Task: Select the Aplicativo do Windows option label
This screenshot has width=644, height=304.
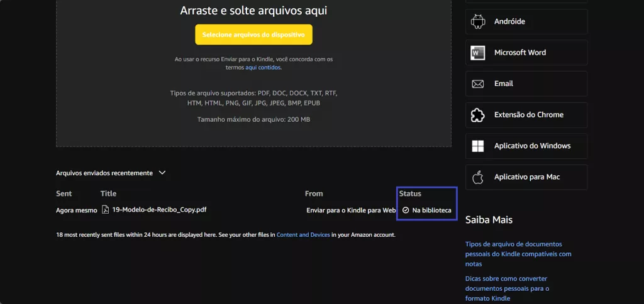Action: click(x=532, y=146)
